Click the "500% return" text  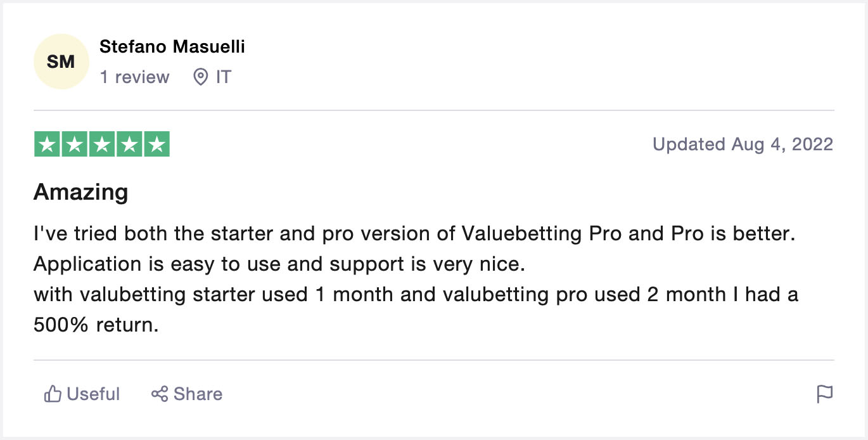coord(95,325)
